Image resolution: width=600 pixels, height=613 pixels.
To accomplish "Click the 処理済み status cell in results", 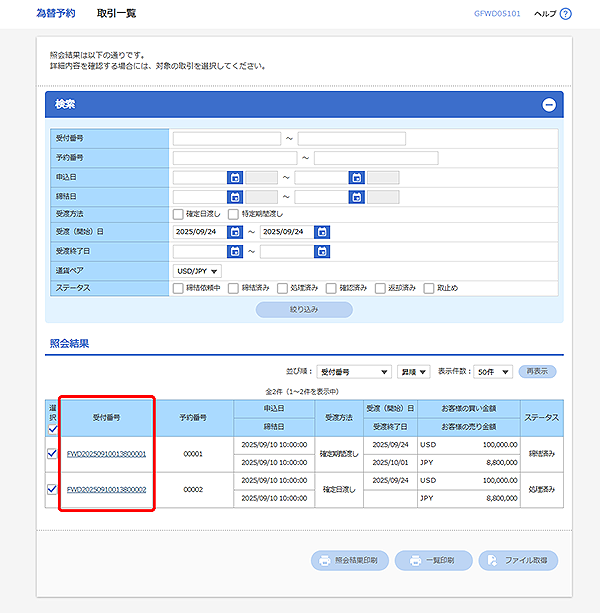I will (x=542, y=489).
